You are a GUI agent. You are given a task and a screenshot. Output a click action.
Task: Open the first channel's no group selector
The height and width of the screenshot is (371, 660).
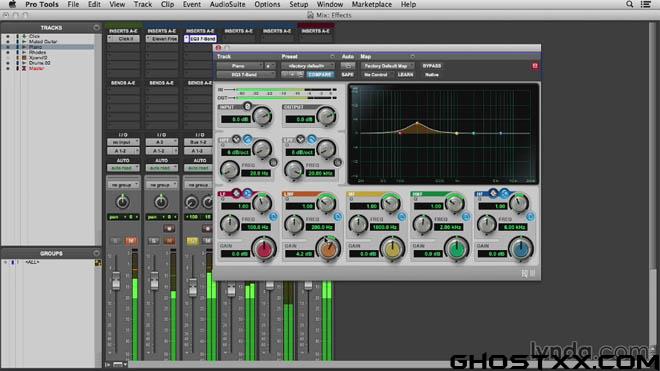coord(123,185)
